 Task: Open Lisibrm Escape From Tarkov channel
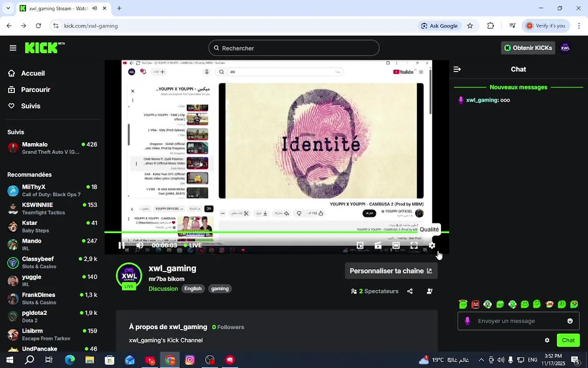52,335
